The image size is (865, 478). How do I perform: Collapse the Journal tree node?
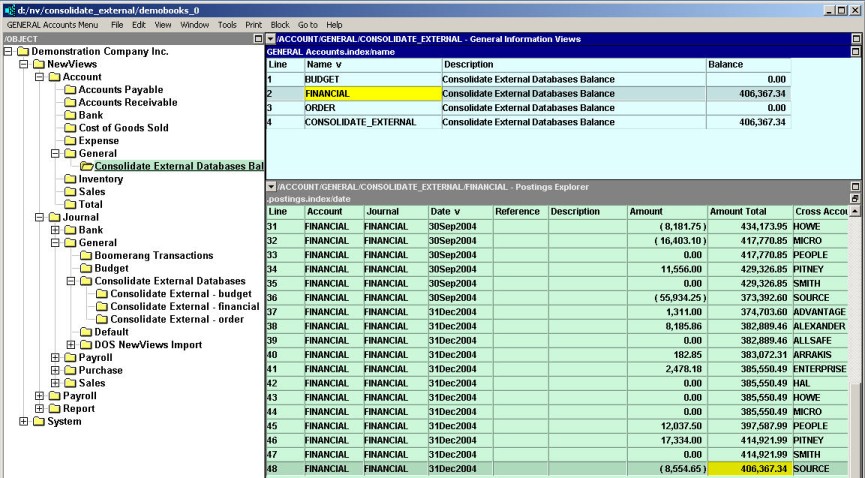(40, 217)
